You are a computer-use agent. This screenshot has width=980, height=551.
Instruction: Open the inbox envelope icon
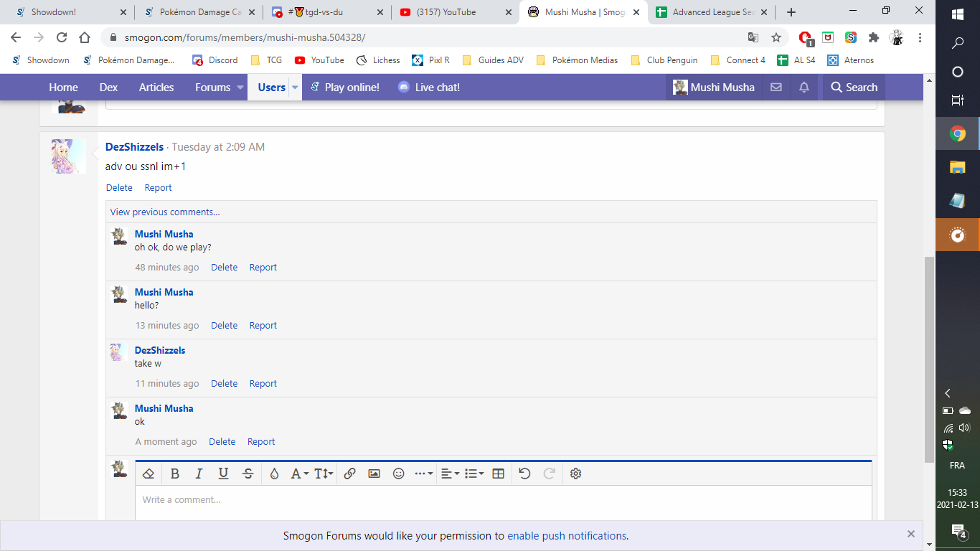(x=776, y=87)
